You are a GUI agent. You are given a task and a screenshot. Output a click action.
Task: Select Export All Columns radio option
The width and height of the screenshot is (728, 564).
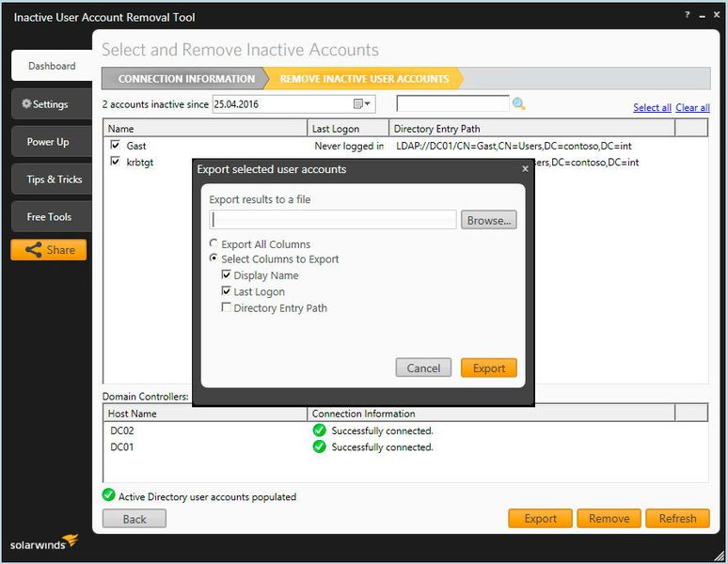214,243
